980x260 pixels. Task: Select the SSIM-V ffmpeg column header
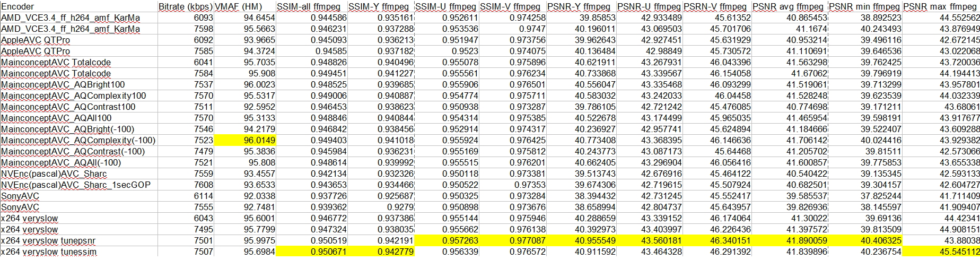point(512,6)
